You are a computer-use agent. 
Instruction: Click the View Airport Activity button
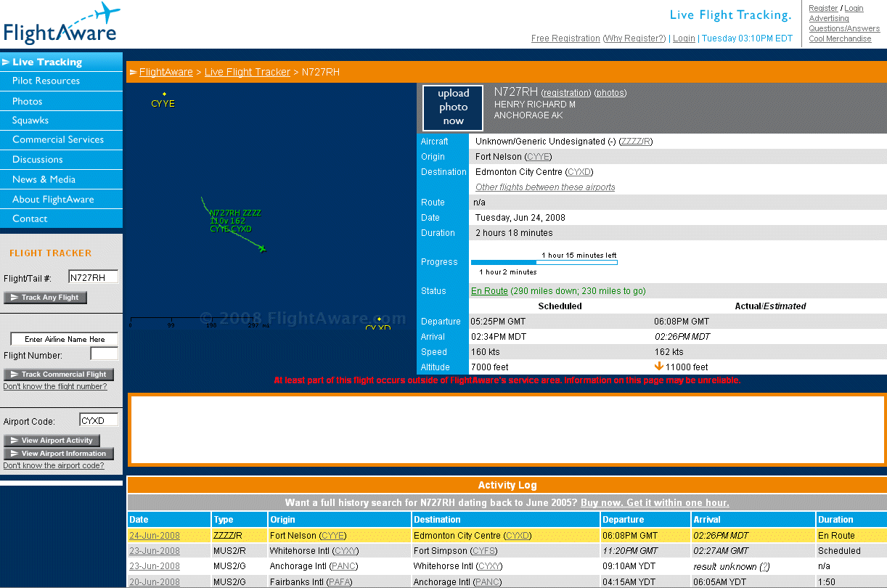(52, 441)
